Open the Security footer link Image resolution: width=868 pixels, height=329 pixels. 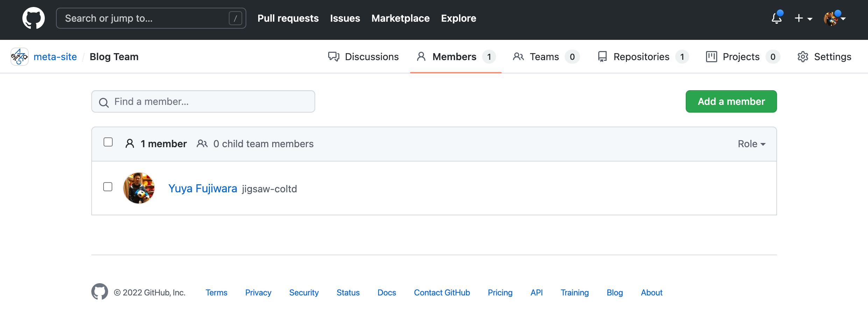[304, 293]
